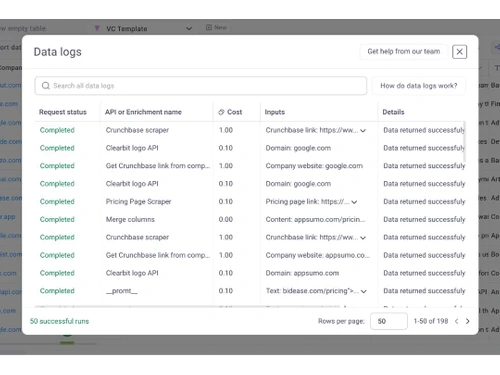Click Company website: appsumo.co... cell
The height and width of the screenshot is (375, 500).
click(318, 255)
